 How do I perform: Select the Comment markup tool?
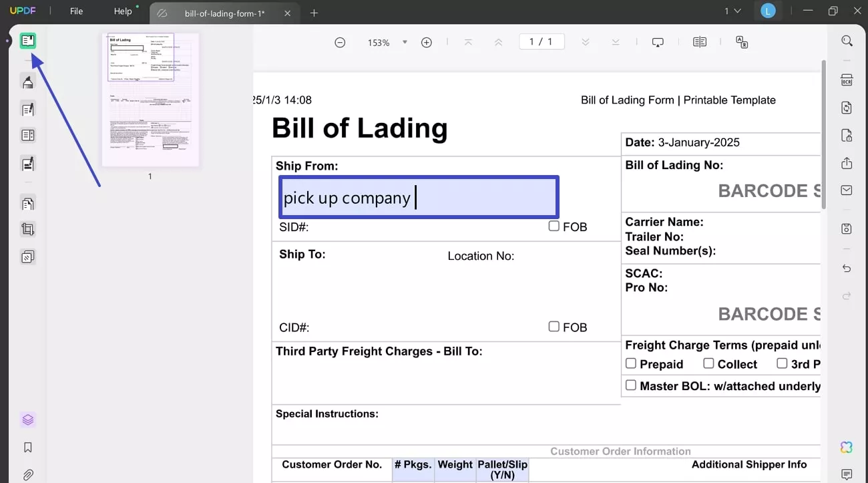pos(28,82)
